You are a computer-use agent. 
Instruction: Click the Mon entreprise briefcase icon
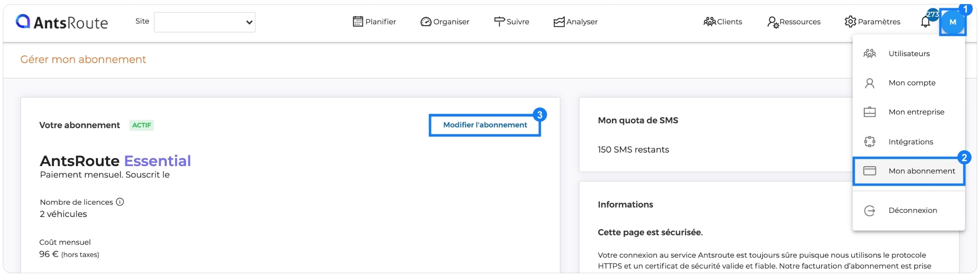(870, 112)
